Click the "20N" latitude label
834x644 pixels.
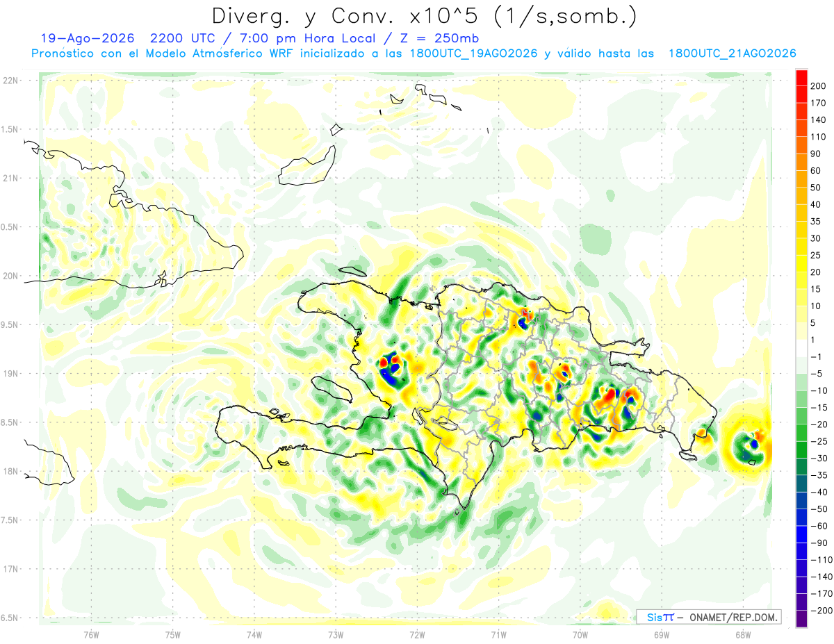pos(10,276)
